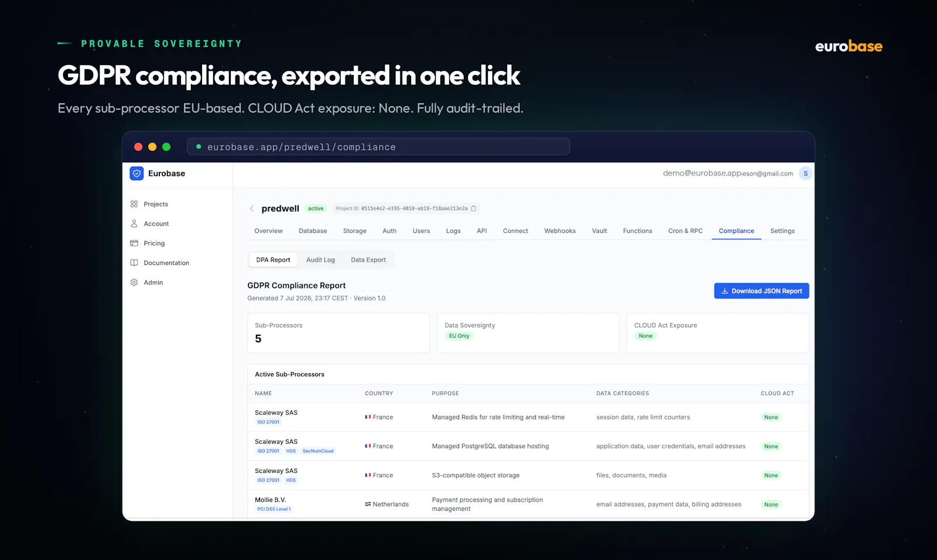
Task: Switch to the Cron & RPC tab
Action: click(685, 231)
